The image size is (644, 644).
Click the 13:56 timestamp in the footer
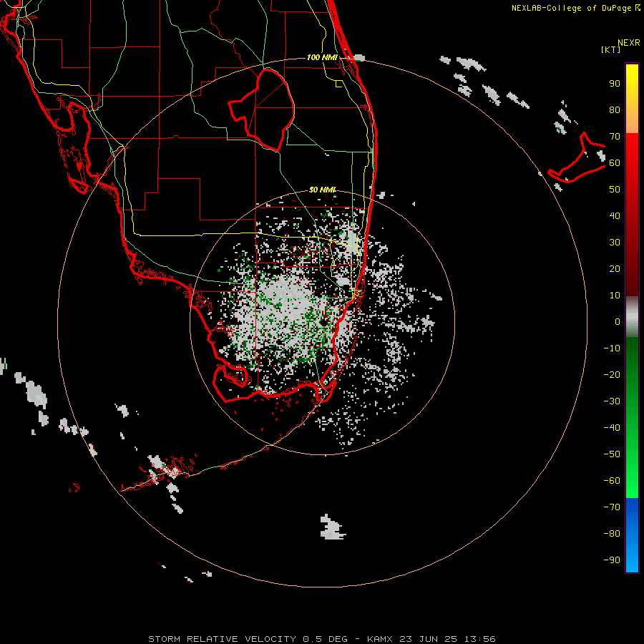point(480,639)
